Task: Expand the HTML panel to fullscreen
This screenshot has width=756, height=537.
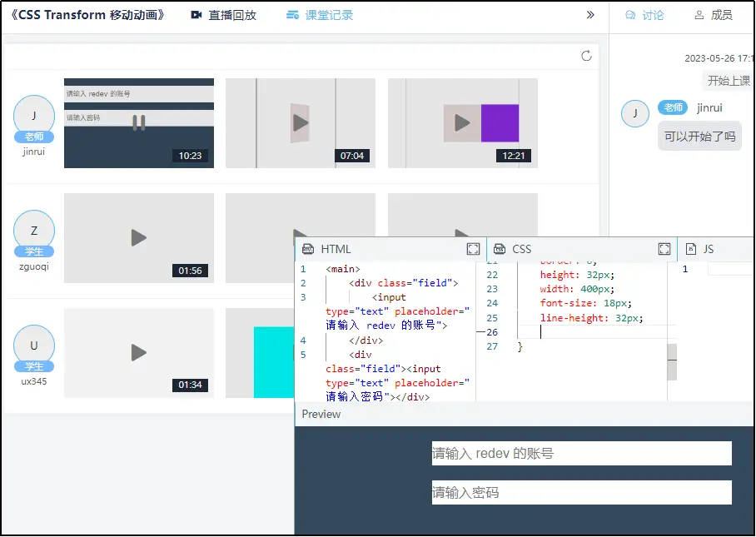Action: coord(473,249)
